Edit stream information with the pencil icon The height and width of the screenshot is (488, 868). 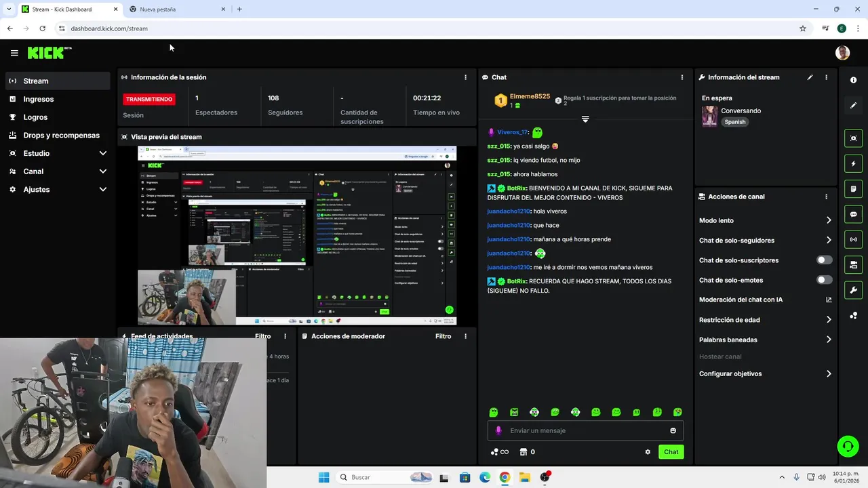point(810,77)
